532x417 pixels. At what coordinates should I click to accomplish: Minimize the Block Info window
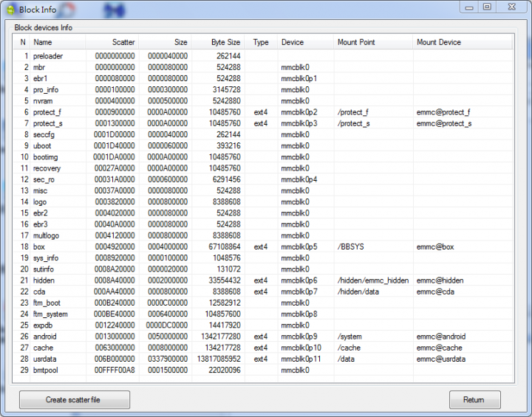point(469,7)
